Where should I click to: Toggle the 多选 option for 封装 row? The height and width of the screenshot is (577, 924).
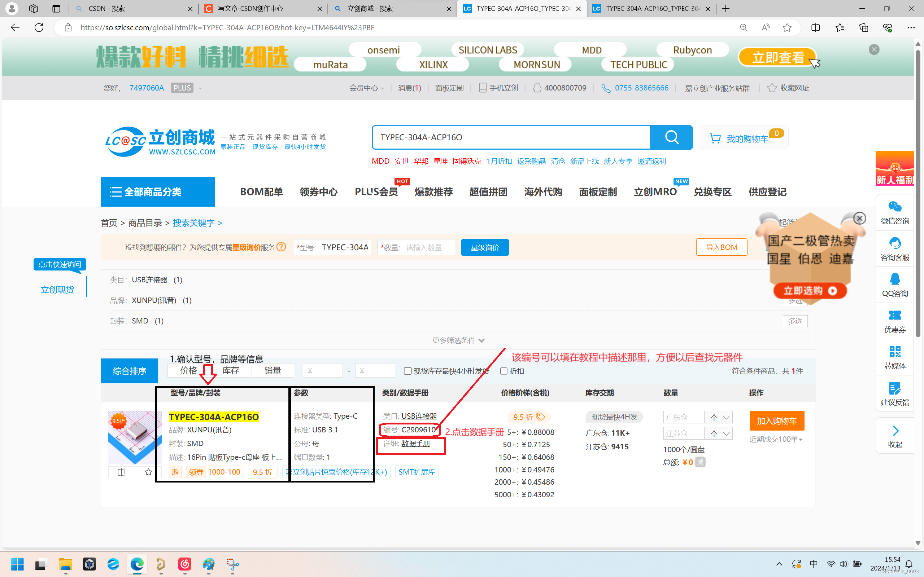(795, 321)
